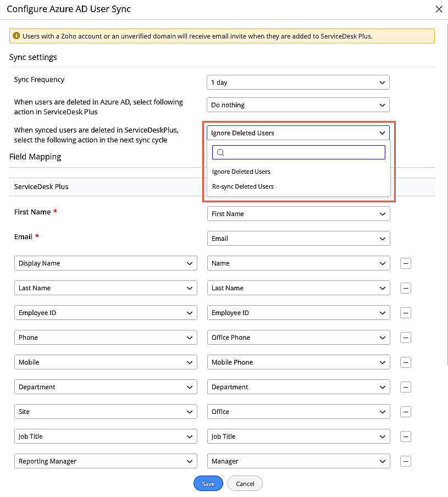
Task: Remove the Phone mapping row
Action: point(406,338)
